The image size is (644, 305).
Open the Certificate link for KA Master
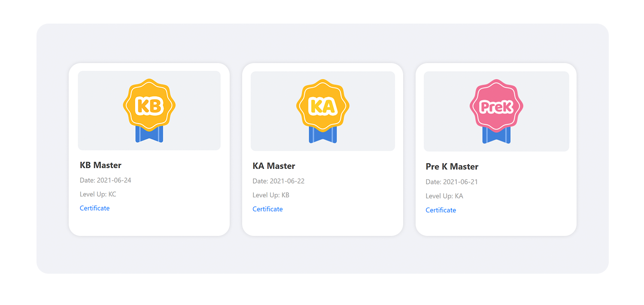(267, 209)
